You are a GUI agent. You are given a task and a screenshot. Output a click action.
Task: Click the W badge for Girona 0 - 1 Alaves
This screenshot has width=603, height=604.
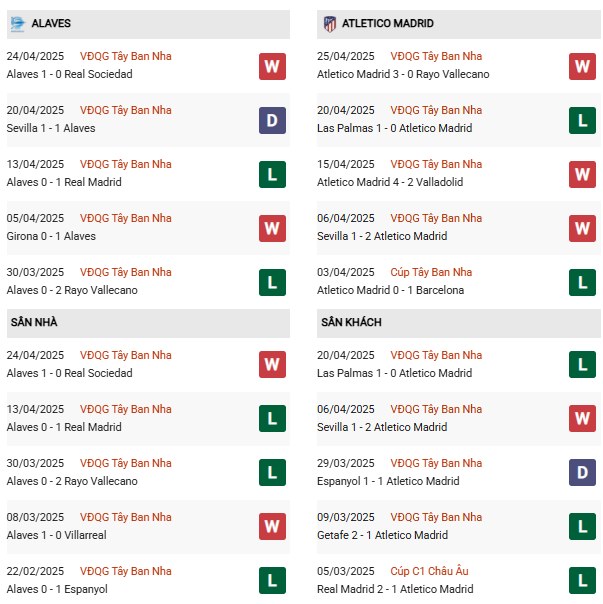(x=272, y=228)
